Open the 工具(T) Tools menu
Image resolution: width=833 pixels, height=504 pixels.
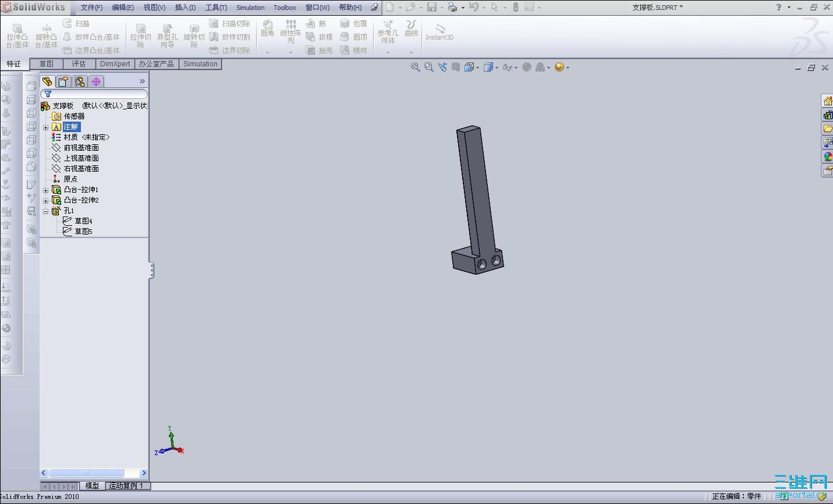pyautogui.click(x=216, y=8)
